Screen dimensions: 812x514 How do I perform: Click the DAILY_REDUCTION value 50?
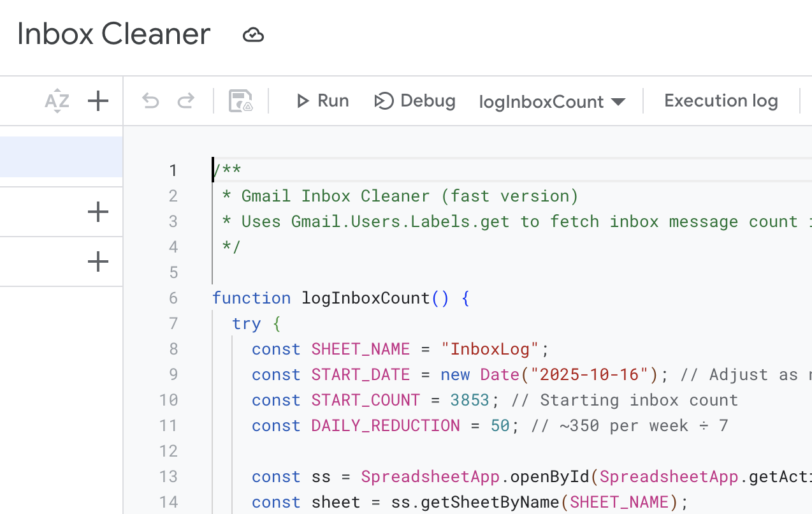tap(500, 426)
